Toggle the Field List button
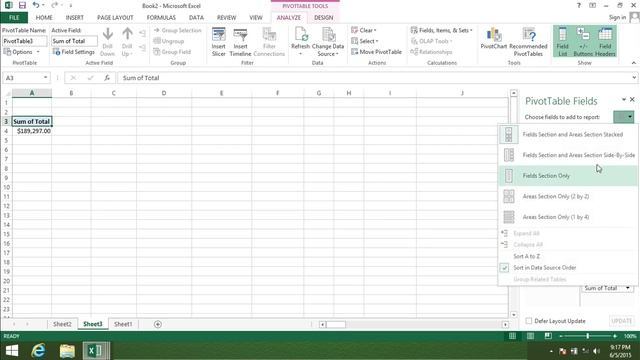This screenshot has height=360, width=640. 562,42
